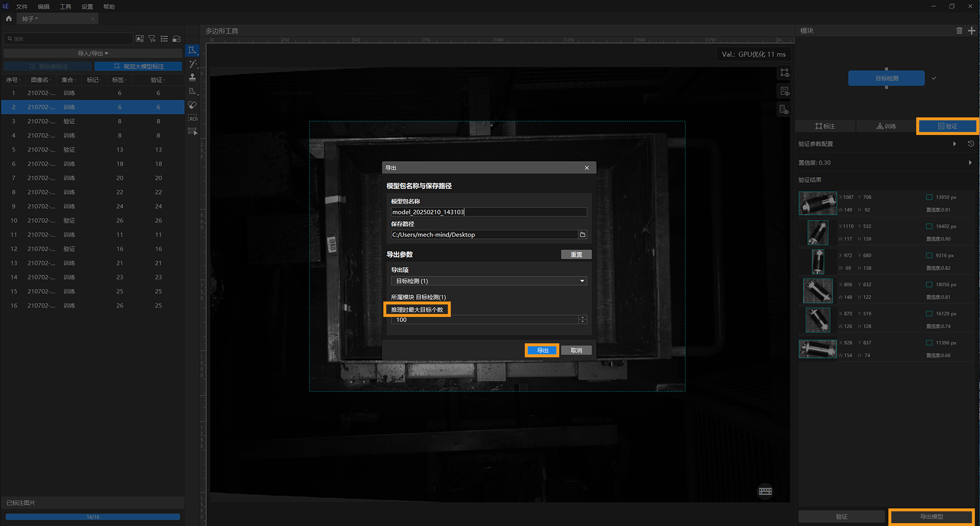
Task: Toggle validation result visibility on the canvas
Action: click(x=784, y=91)
